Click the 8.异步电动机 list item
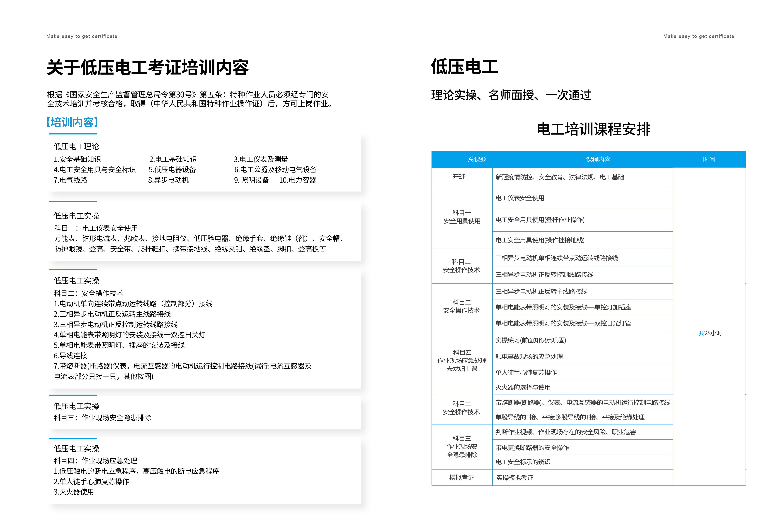This screenshot has height=532, width=781. [168, 180]
